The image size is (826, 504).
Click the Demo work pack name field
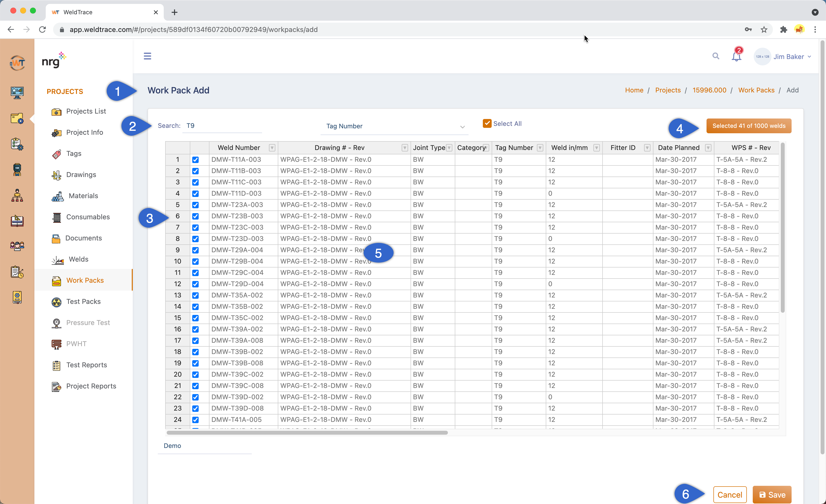click(205, 446)
